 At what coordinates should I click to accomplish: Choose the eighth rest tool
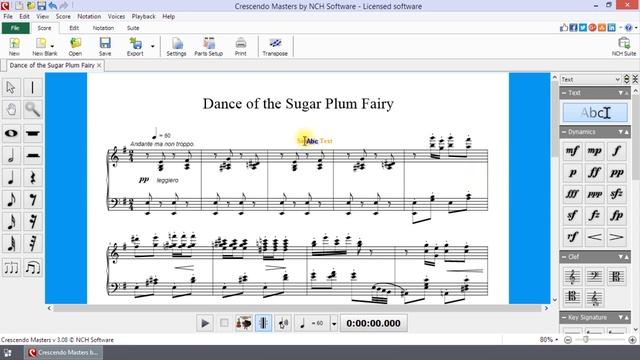(x=33, y=200)
